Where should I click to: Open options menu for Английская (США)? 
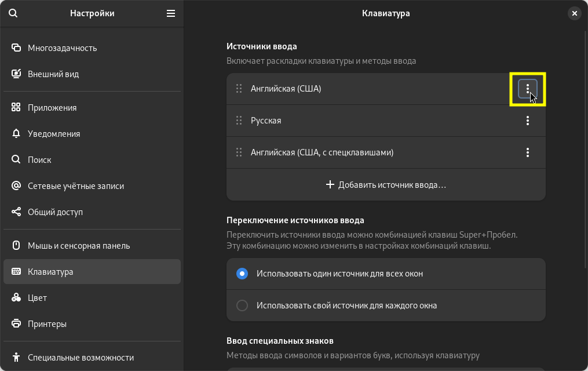coord(527,89)
